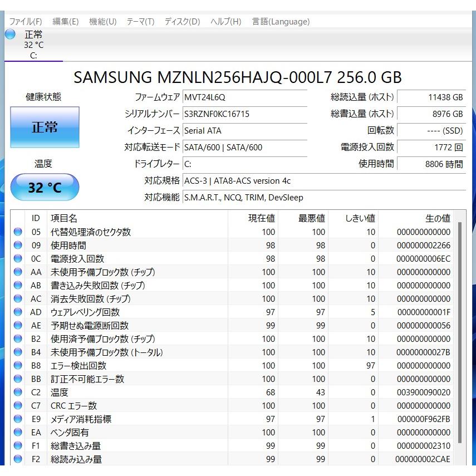Image resolution: width=476 pixels, height=476 pixels.
Task: Click the status circle next to 使用時間 row 09
Action: (18, 246)
